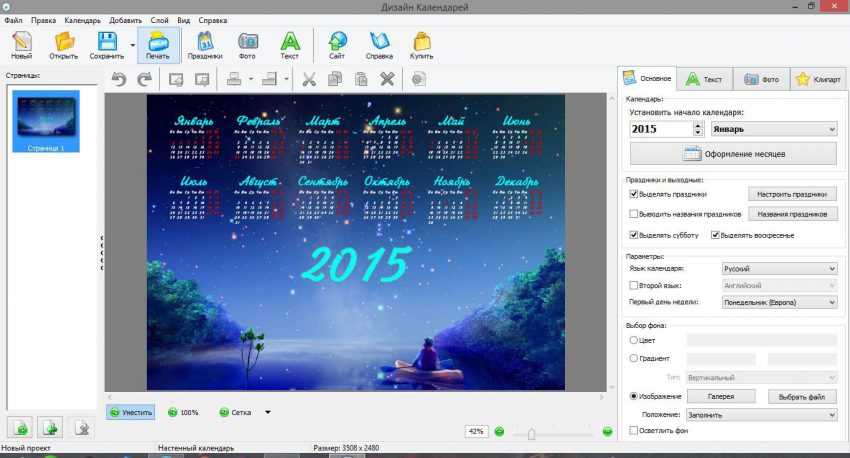Screen dimensions: 850x458
Task: Add a photo using the Фото toolbar icon
Action: coord(247,41)
